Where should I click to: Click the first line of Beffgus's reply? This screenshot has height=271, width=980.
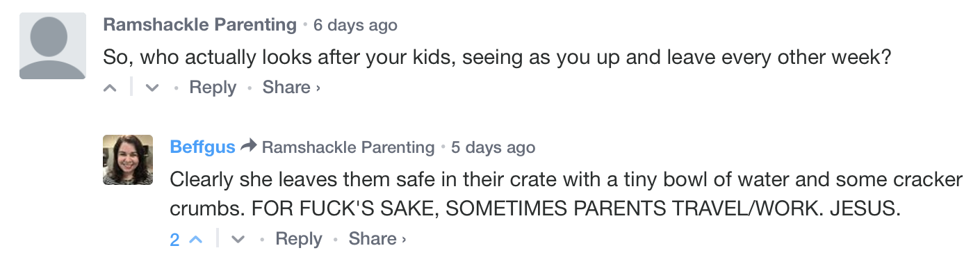click(566, 180)
